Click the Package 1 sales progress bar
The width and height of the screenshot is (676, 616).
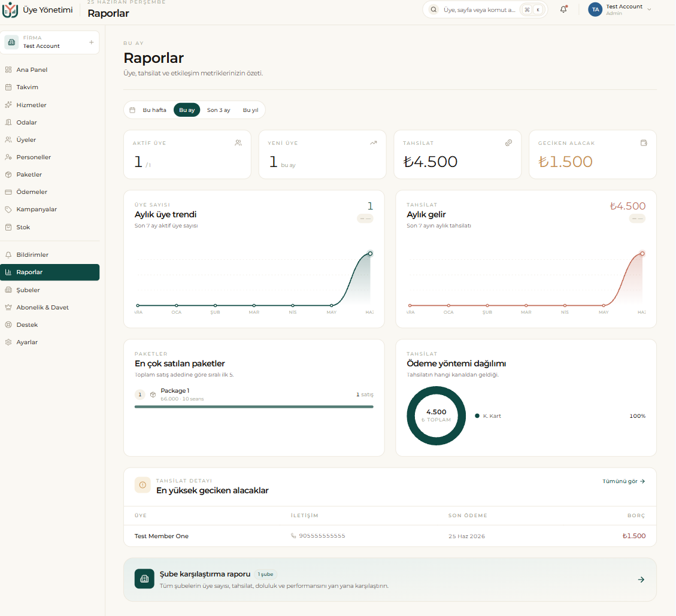(254, 406)
